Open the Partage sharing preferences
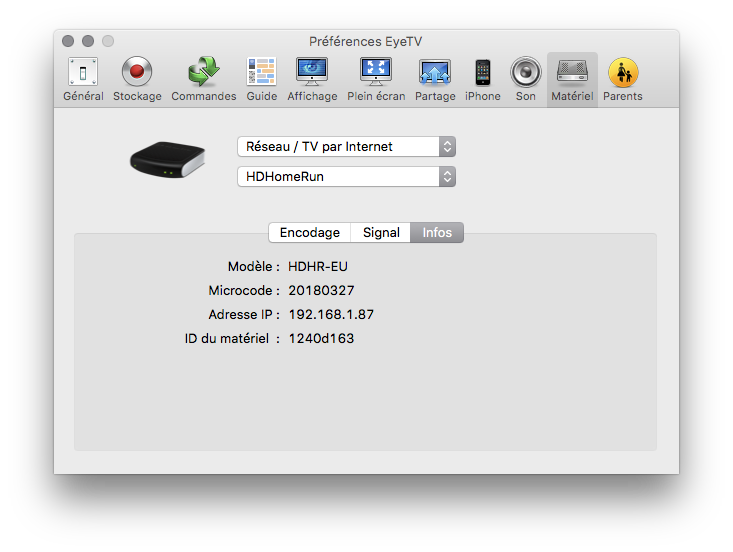 pos(435,79)
